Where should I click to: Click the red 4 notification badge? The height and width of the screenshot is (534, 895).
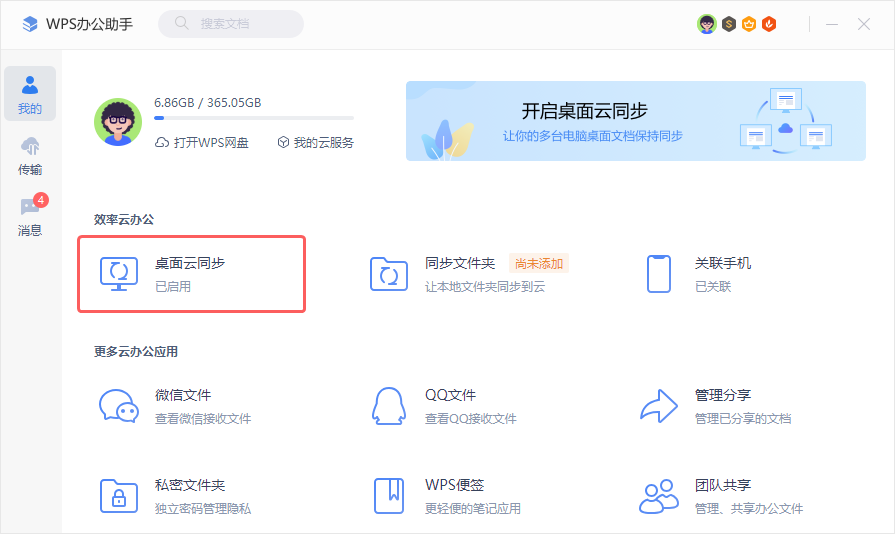pyautogui.click(x=41, y=200)
